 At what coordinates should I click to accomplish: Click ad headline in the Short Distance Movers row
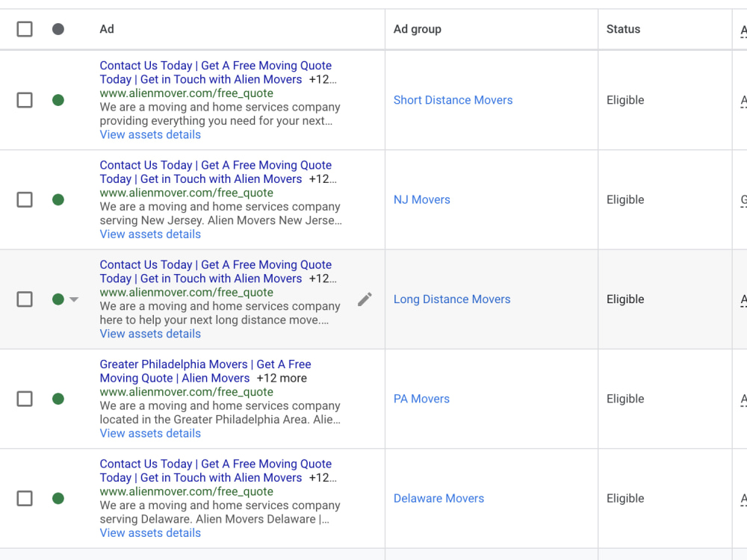[x=215, y=72]
